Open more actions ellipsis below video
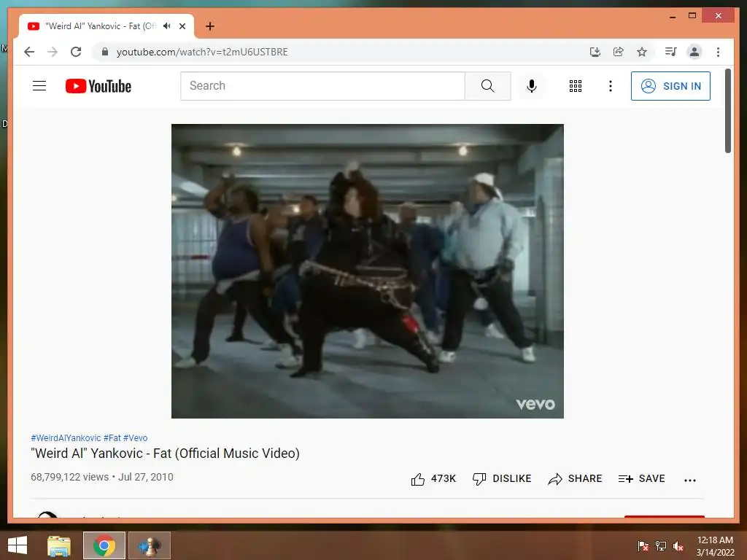Image resolution: width=747 pixels, height=560 pixels. [690, 480]
